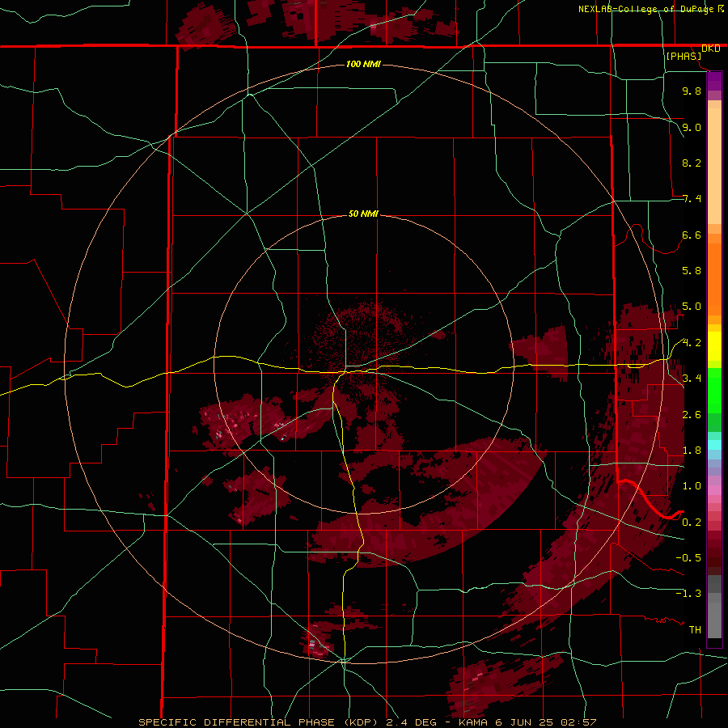Screen dimensions: 728x728
Task: Click the 100 NMI range ring label
Action: 363,64
